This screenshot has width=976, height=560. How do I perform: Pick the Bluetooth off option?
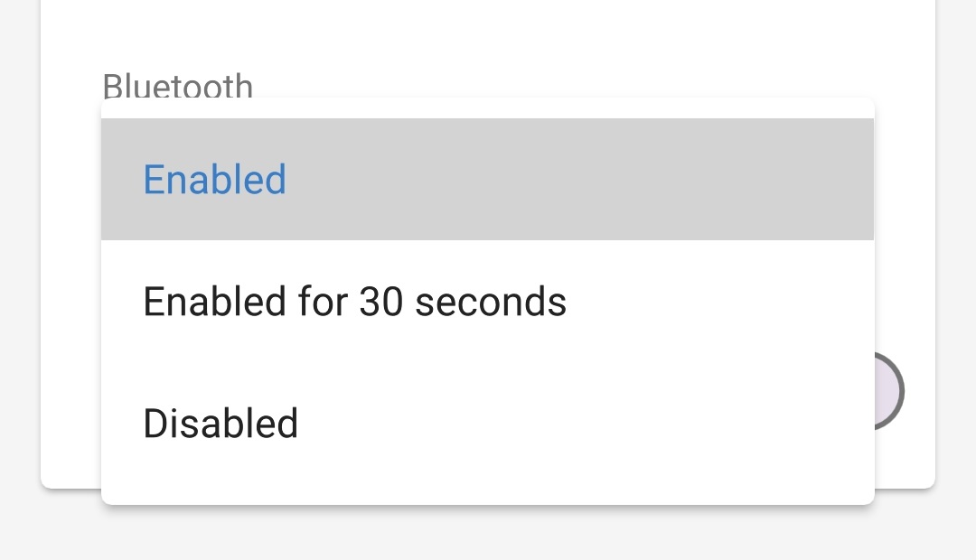pyautogui.click(x=220, y=423)
